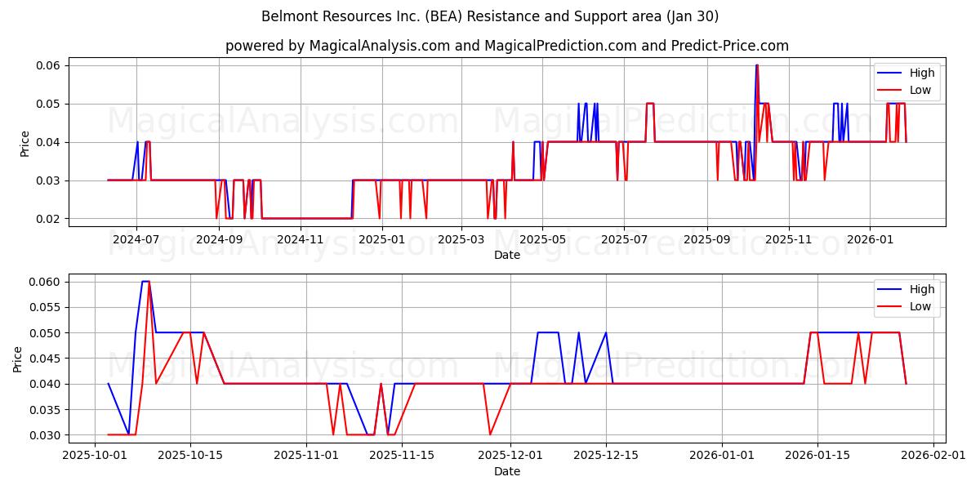The height and width of the screenshot is (490, 980).
Task: Click the '2025-11' x-axis label in top chart
Action: click(789, 240)
